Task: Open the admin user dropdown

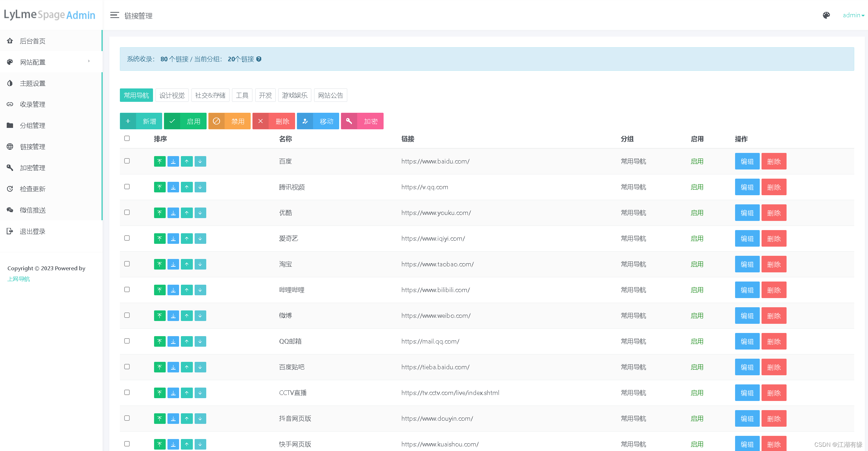Action: point(853,15)
